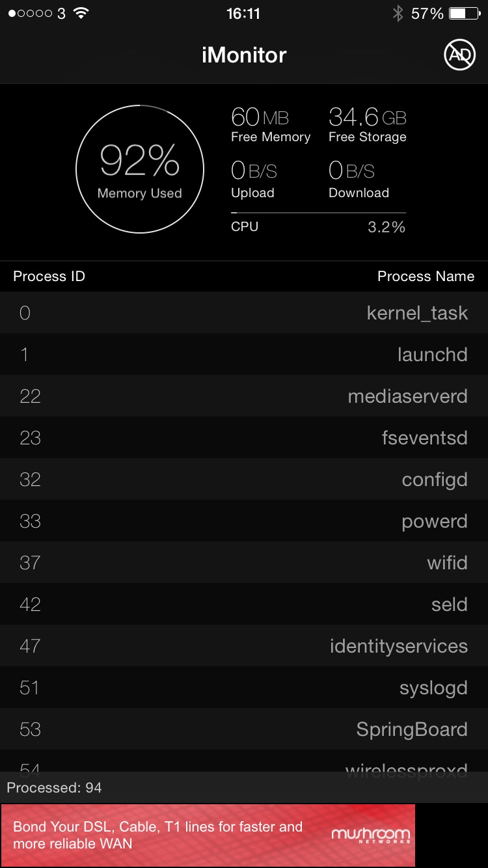Open the Bond Your DSL ad banner
488x868 pixels.
pos(208,835)
